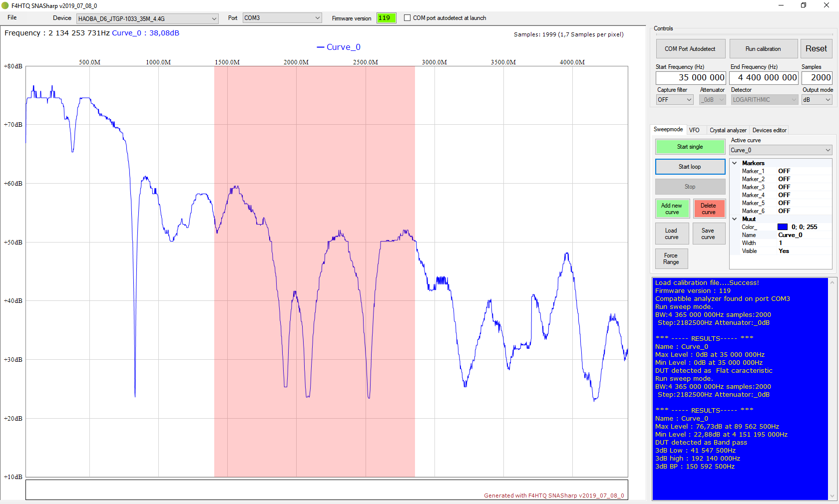Click the Add new curve button
This screenshot has width=839, height=504.
(672, 209)
